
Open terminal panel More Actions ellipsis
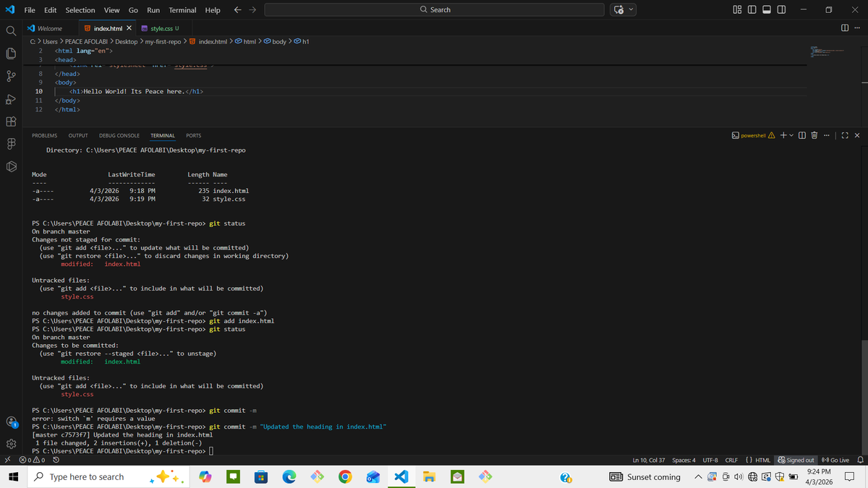pos(828,135)
